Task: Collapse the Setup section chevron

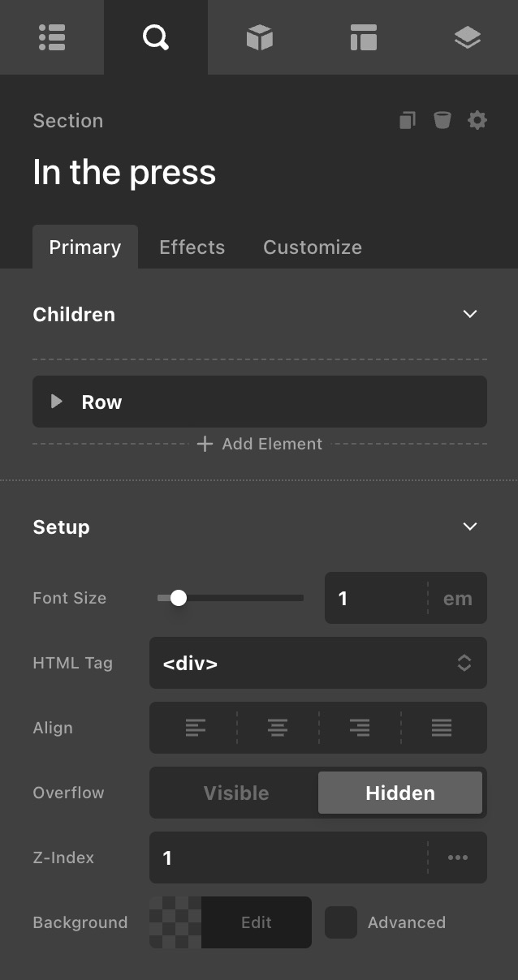Action: (469, 527)
